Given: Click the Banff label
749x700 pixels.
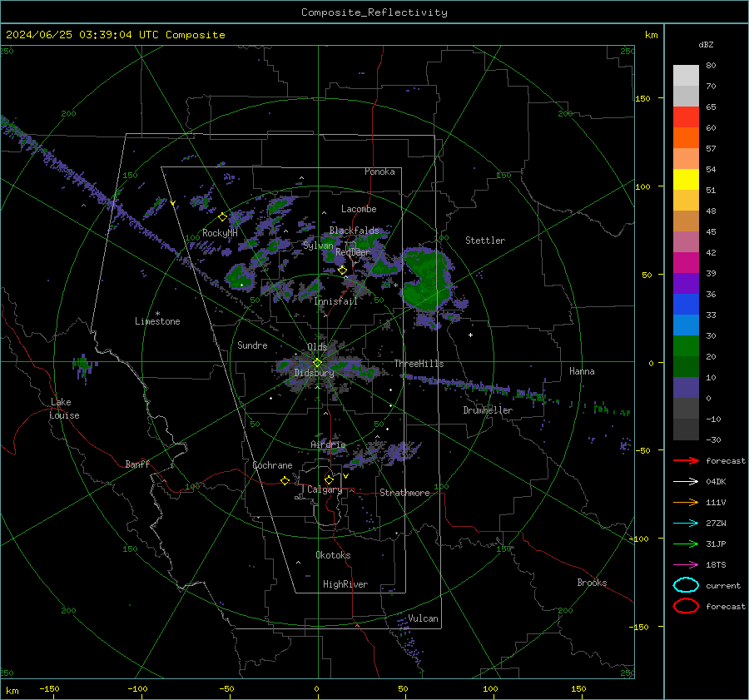Looking at the screenshot, I should [x=137, y=464].
